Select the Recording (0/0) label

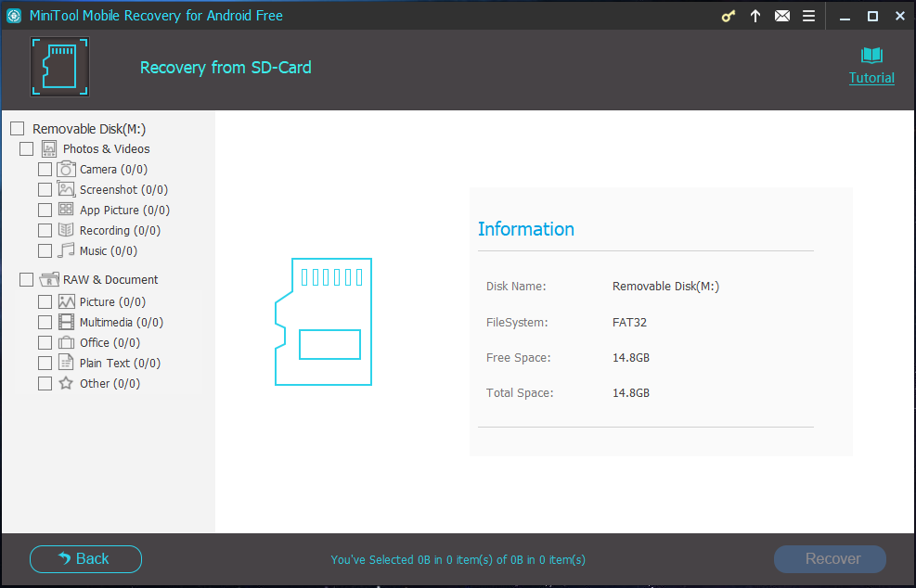(120, 230)
